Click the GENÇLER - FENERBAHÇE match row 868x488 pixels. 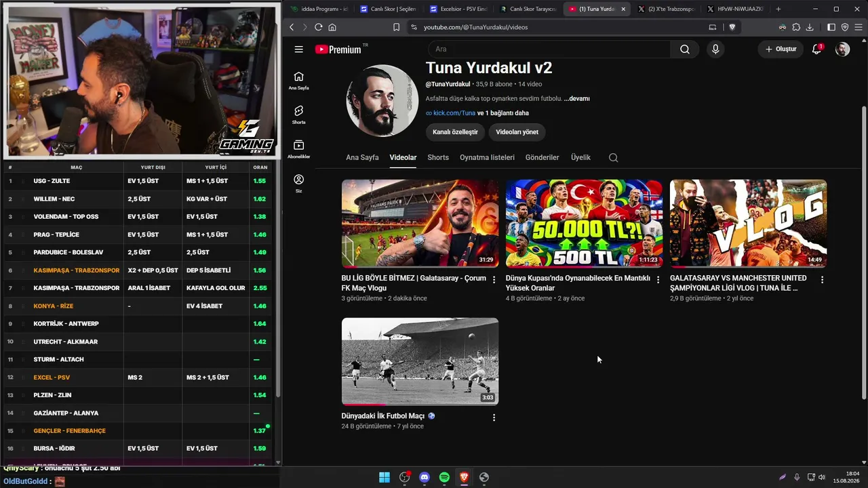coord(138,430)
